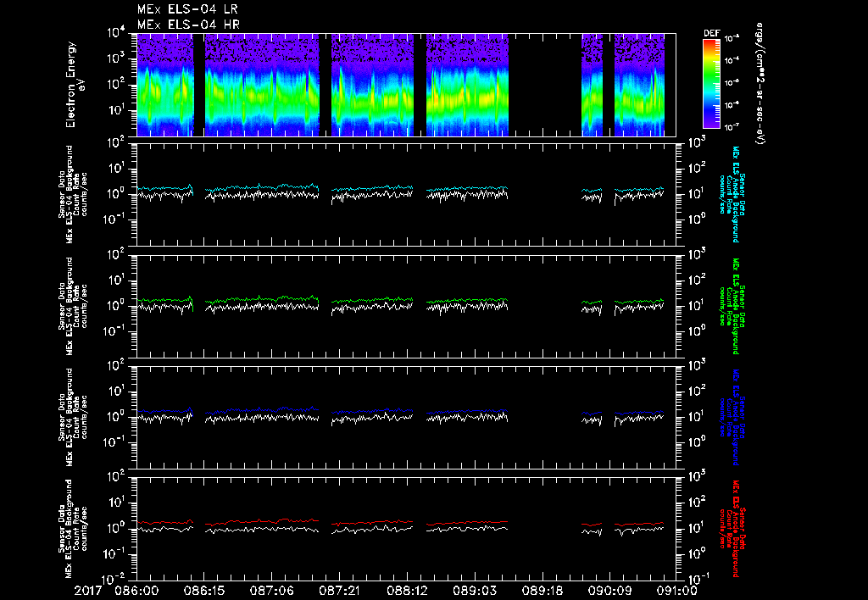Click the '086:00' time axis label
Screen dimensions: 868x600
(136, 591)
